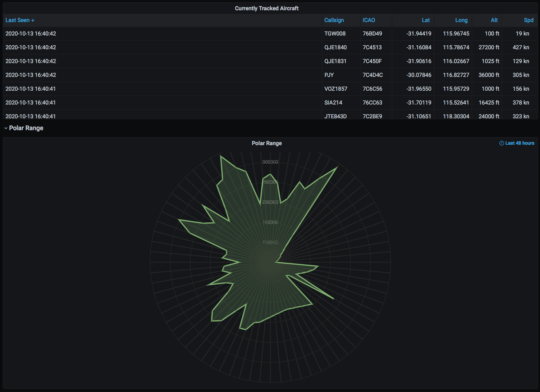Viewport: 540px width, 392px height.
Task: Click ICAO code 7C4D4C
Action: pos(373,75)
